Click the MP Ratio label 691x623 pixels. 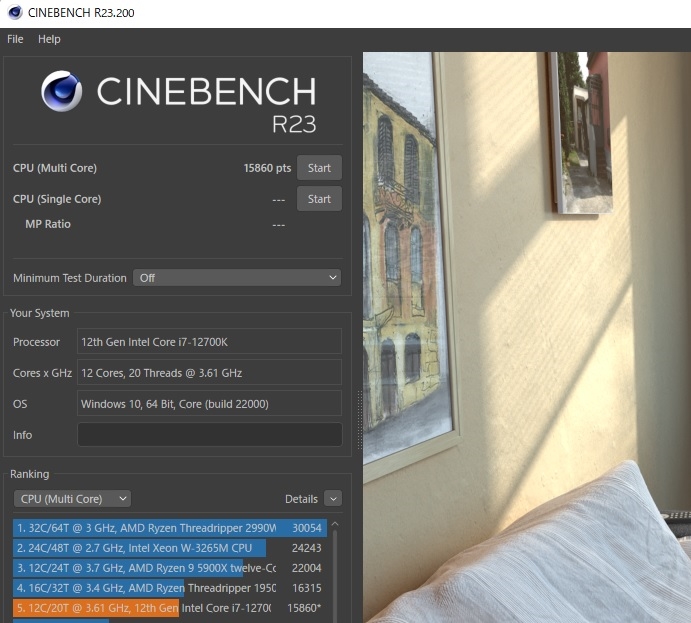(x=48, y=224)
